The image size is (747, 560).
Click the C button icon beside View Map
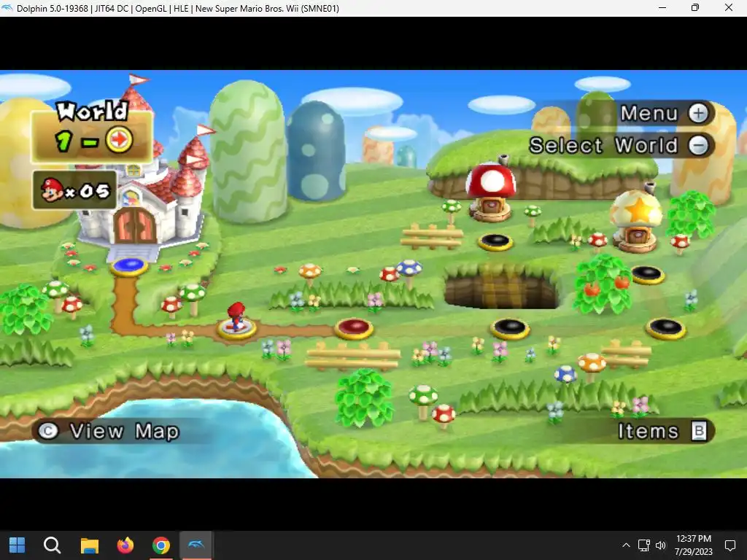click(47, 432)
